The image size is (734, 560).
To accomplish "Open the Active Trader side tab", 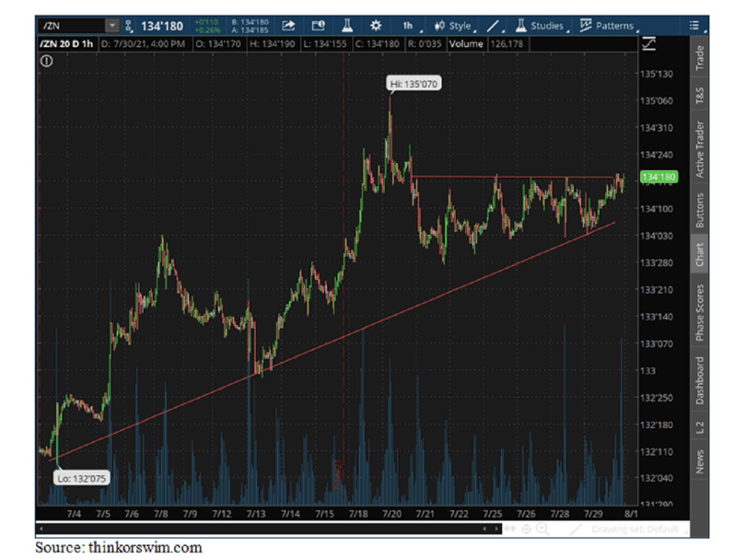I will pyautogui.click(x=699, y=149).
